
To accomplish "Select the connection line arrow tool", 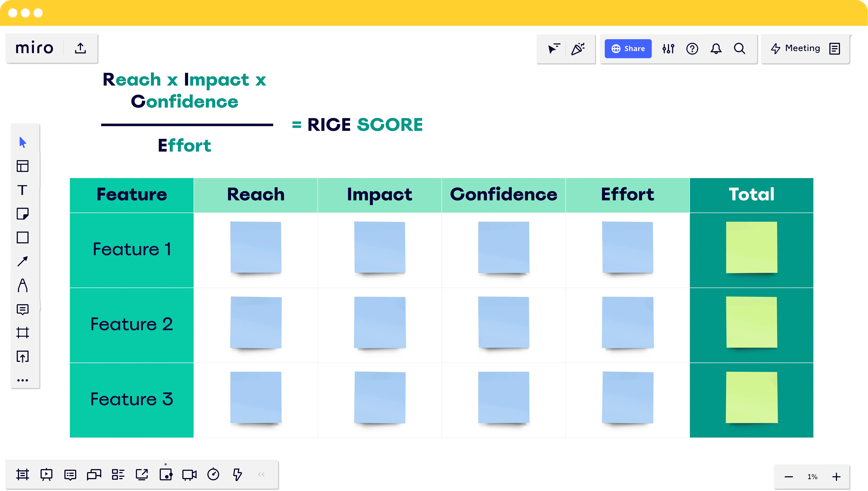I will click(x=23, y=261).
